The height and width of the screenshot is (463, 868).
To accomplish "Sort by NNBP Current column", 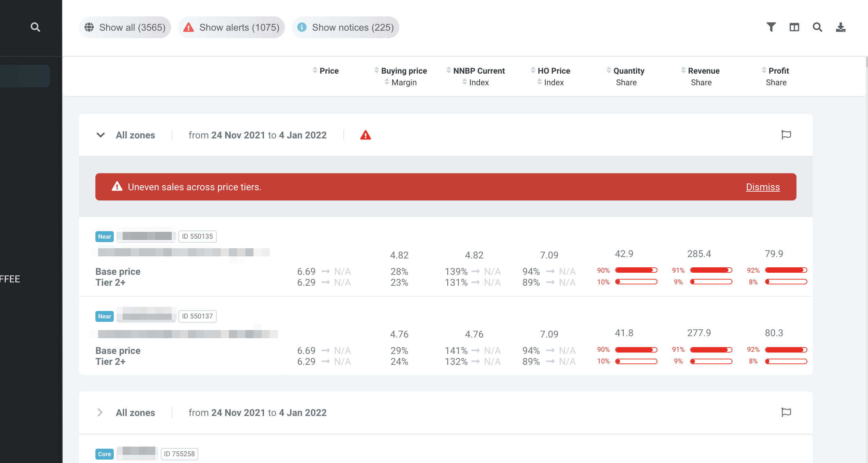I will [x=476, y=71].
